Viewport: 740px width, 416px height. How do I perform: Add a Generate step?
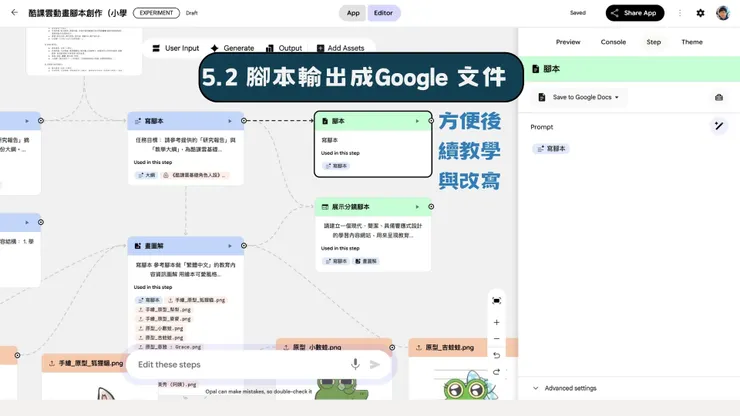232,48
